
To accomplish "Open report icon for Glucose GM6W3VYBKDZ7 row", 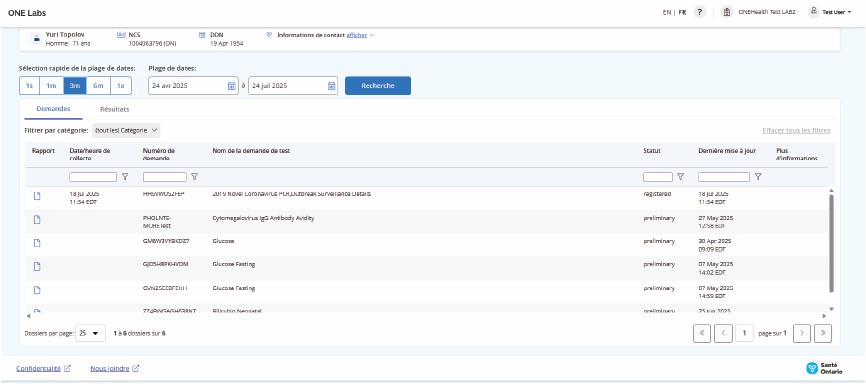I will click(37, 243).
